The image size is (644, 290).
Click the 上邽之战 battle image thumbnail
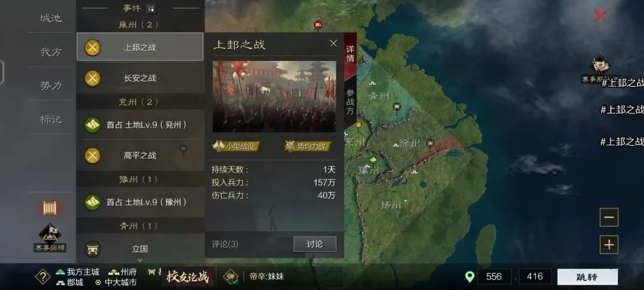pyautogui.click(x=274, y=97)
